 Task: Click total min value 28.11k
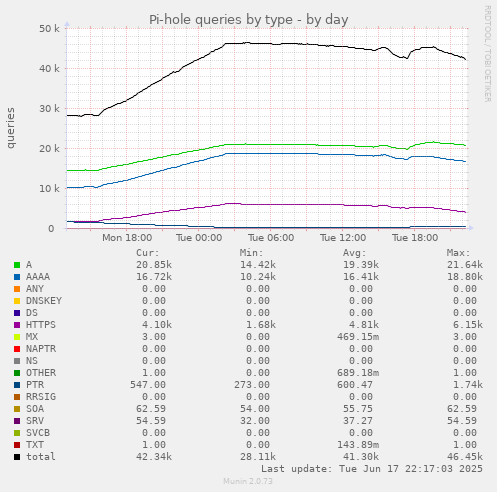click(x=258, y=457)
